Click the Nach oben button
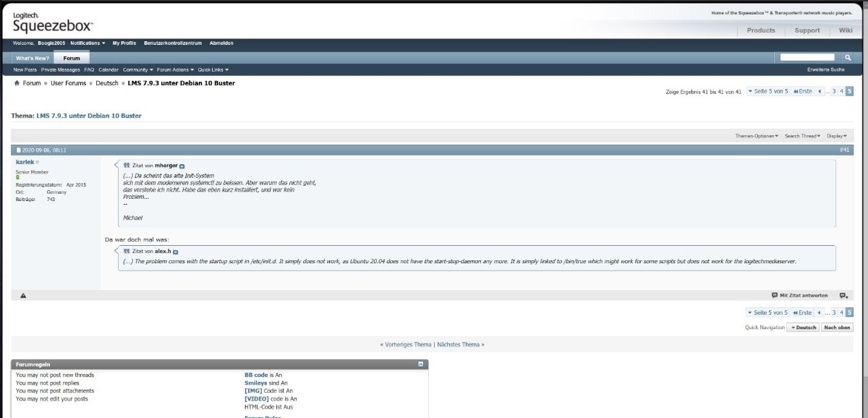Screen dimensions: 868x418 click(x=837, y=328)
